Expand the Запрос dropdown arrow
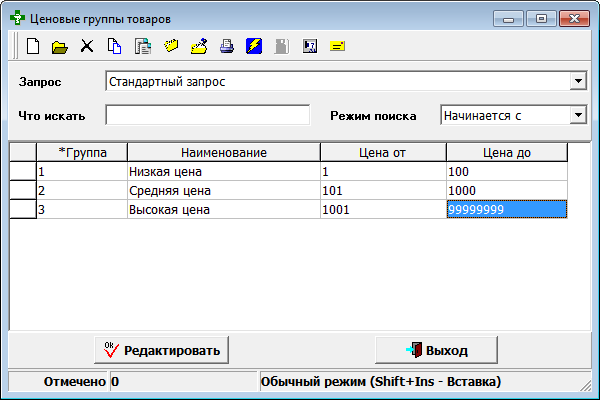 (578, 81)
